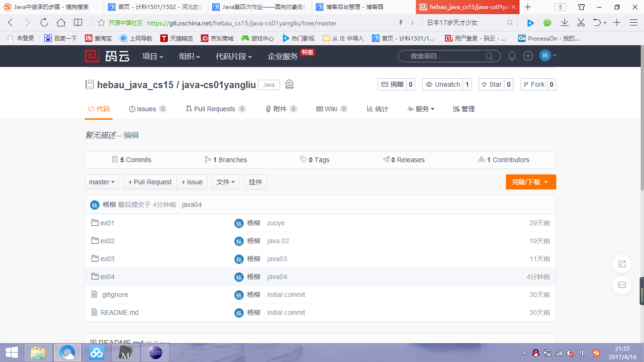This screenshot has width=644, height=362.
Task: Click the plus create icon in the navbar
Action: 528,56
